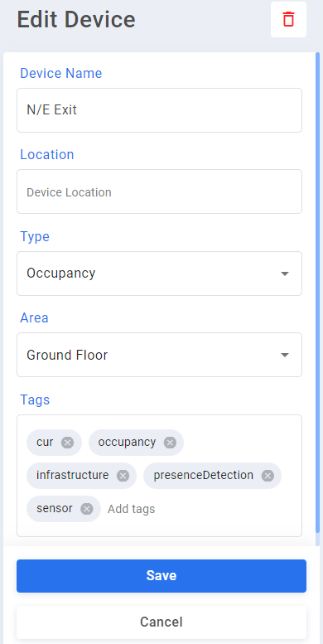Open the Type dropdown arrow
323x644 pixels.
tap(285, 274)
